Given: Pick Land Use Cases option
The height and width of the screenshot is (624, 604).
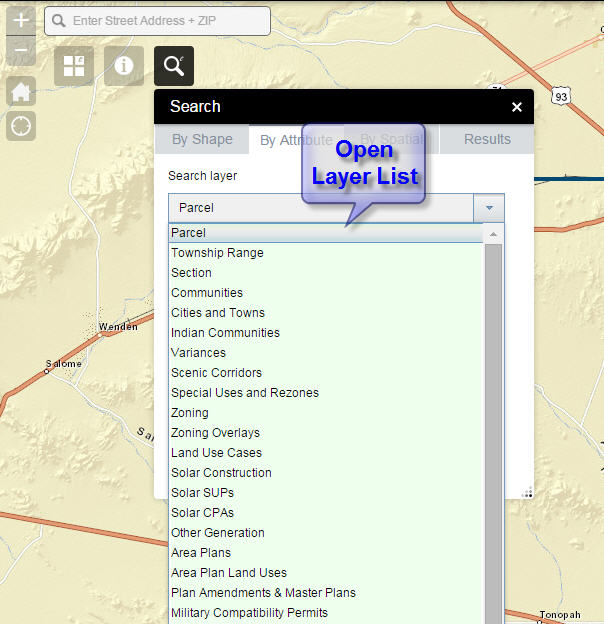Looking at the screenshot, I should click(x=325, y=452).
